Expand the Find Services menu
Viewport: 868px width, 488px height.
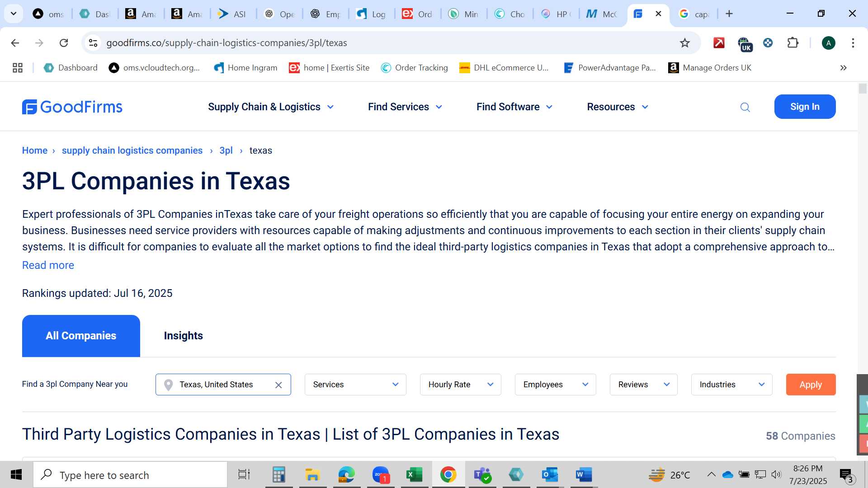pos(405,107)
